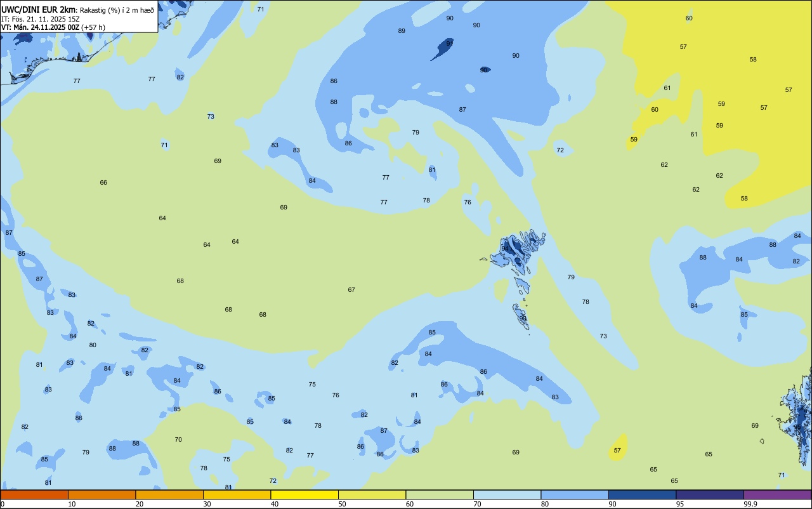Click the humidity value 66 on the map
Screen dimensions: 812x509
[x=103, y=183]
